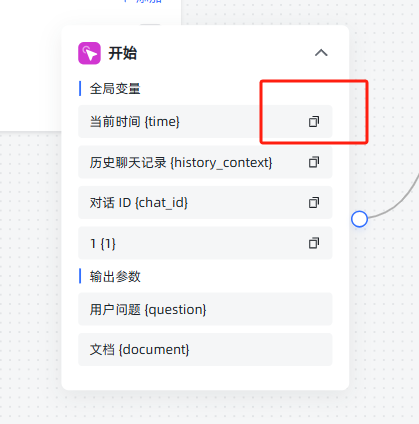Copy the 1 {1} variable
The image size is (419, 424).
click(x=314, y=243)
